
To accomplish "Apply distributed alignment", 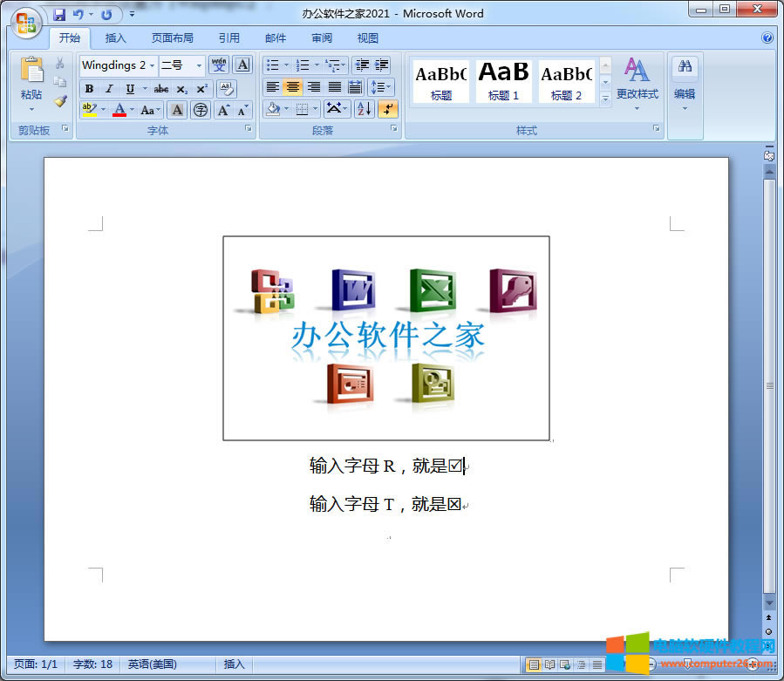I will pyautogui.click(x=355, y=87).
